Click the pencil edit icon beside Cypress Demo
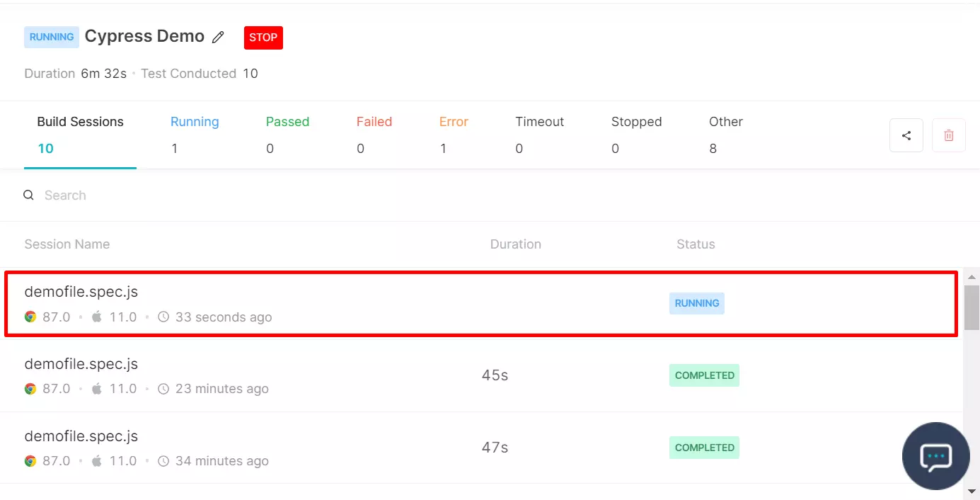 [x=218, y=38]
